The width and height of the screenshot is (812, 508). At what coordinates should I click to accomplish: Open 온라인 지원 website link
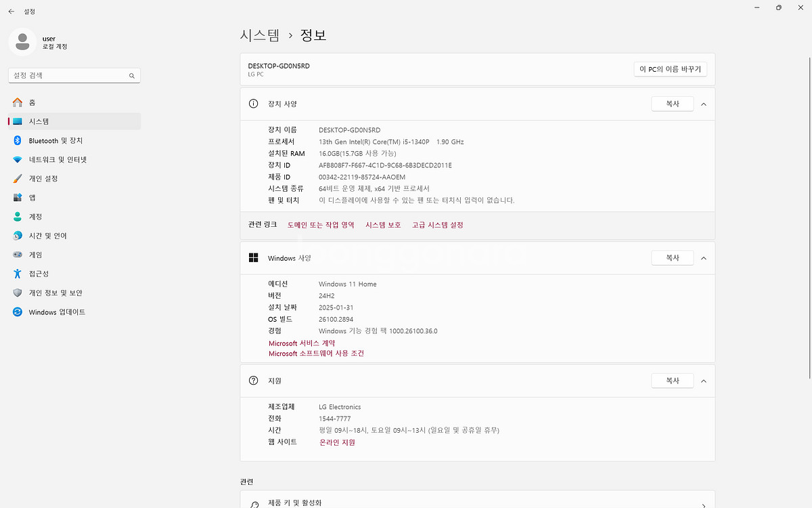pos(337,442)
